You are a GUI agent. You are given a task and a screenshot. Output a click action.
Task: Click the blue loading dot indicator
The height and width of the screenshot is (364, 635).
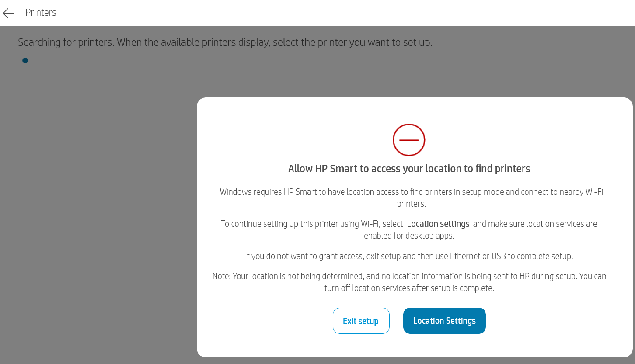point(25,61)
